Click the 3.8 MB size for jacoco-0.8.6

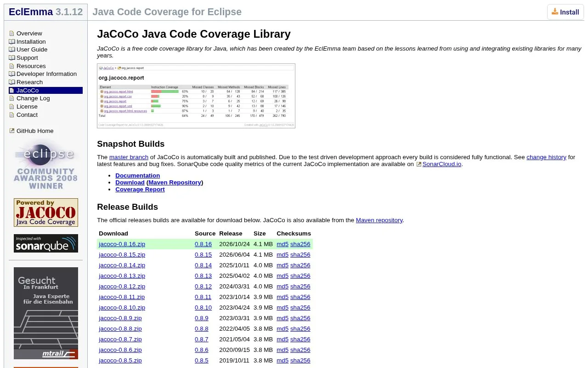click(x=263, y=350)
